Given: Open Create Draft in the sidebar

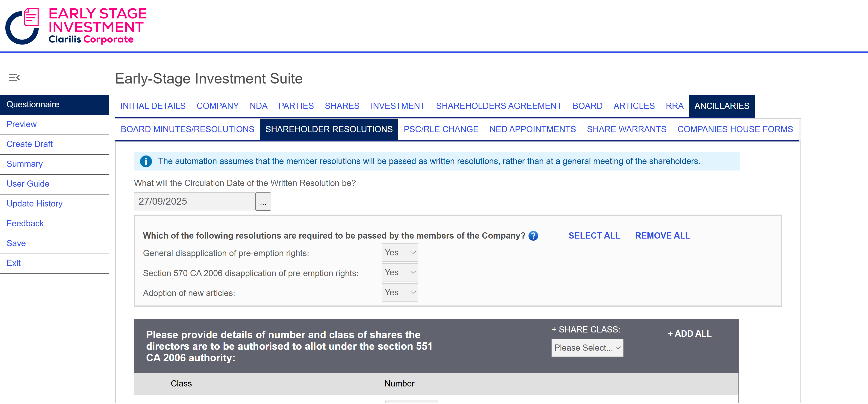Looking at the screenshot, I should pos(30,144).
